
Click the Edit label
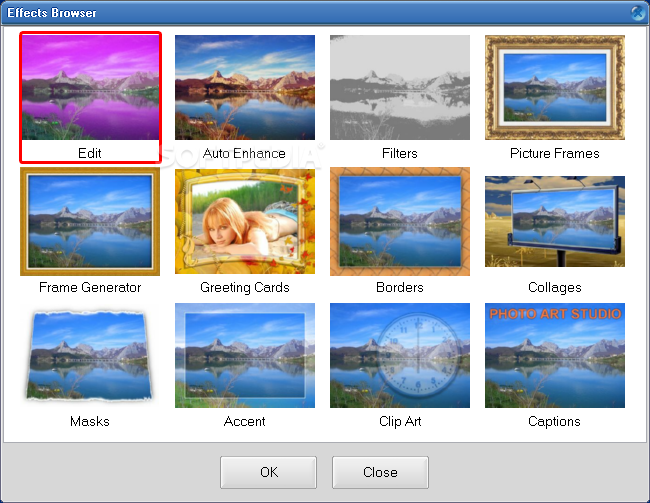pyautogui.click(x=90, y=153)
